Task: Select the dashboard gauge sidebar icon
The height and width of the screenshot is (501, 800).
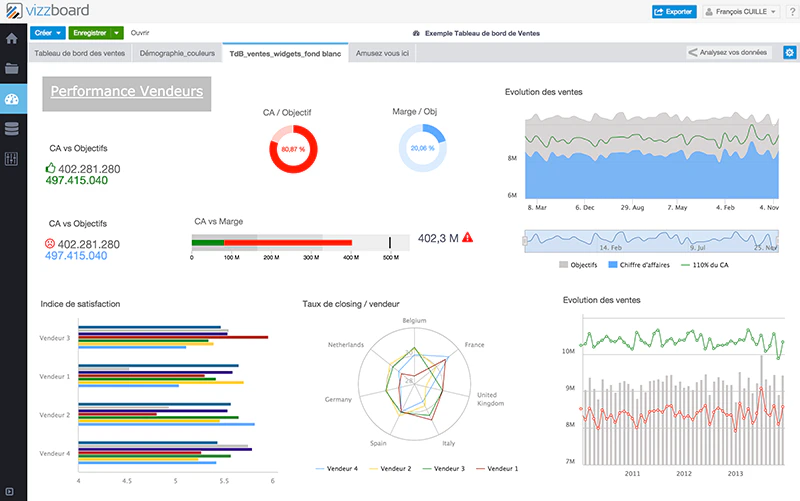Action: click(x=12, y=99)
